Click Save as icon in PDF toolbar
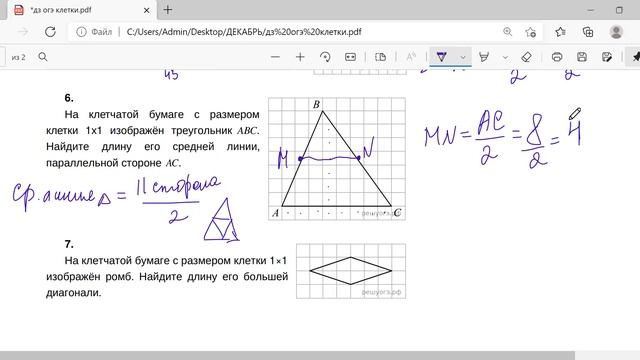This screenshot has height=360, width=640. click(607, 57)
